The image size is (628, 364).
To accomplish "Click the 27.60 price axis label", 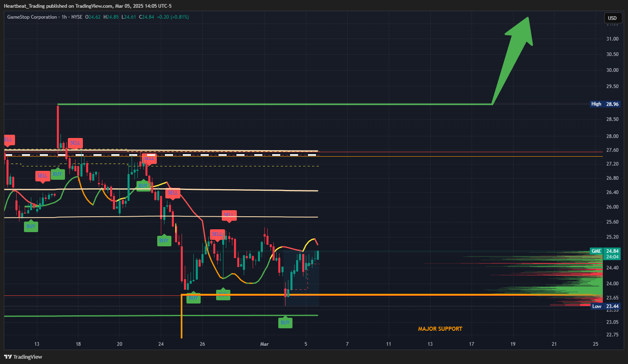I will [612, 150].
